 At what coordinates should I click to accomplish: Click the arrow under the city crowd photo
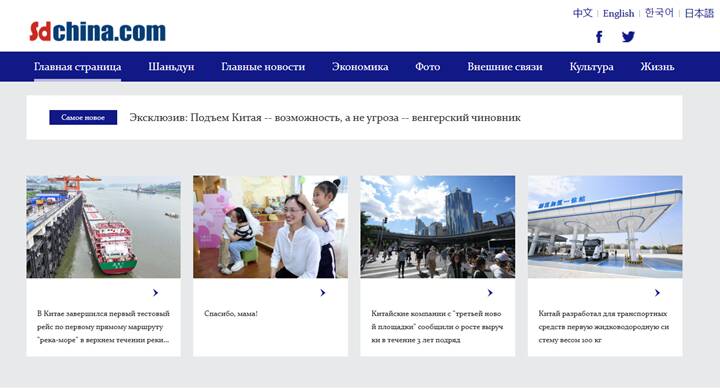pos(490,293)
